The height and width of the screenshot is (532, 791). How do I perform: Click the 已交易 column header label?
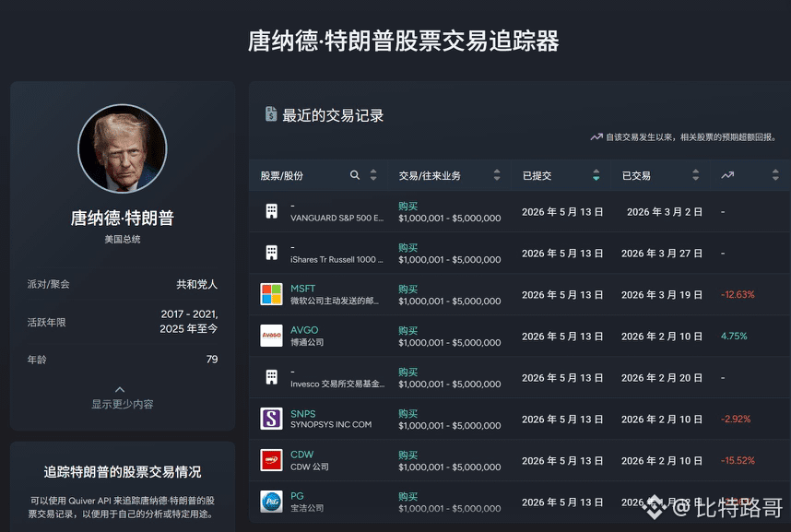click(636, 176)
